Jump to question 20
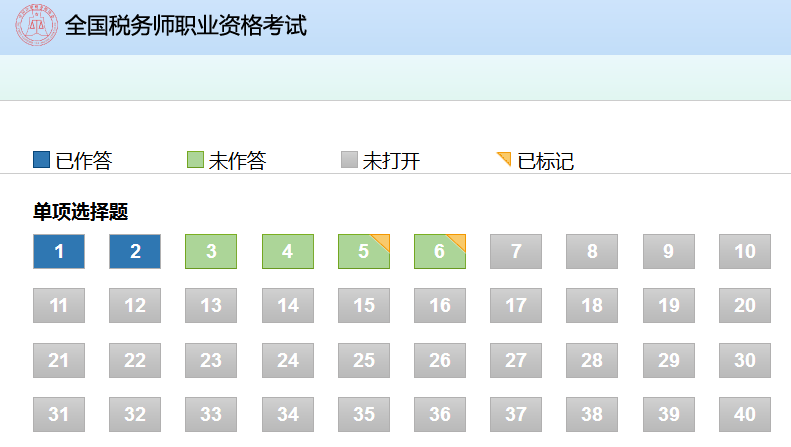 (745, 306)
